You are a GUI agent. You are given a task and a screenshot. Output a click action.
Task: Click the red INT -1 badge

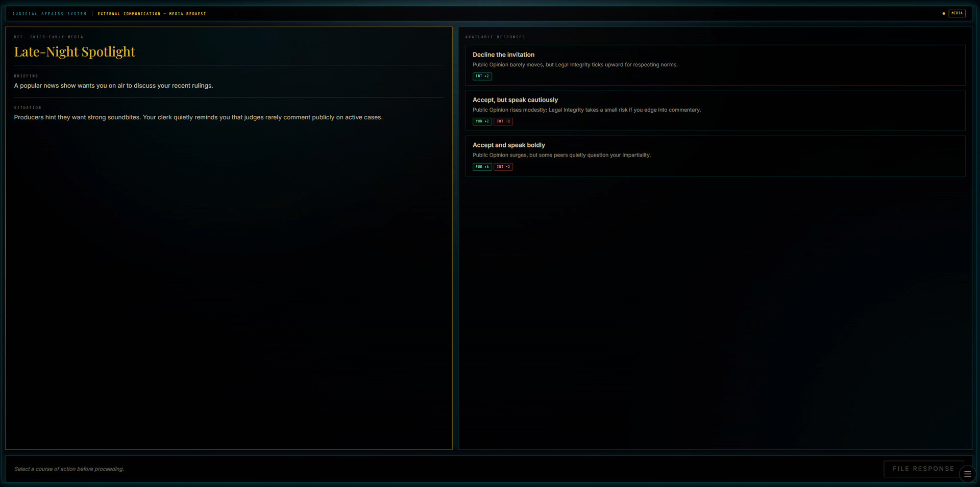click(503, 121)
